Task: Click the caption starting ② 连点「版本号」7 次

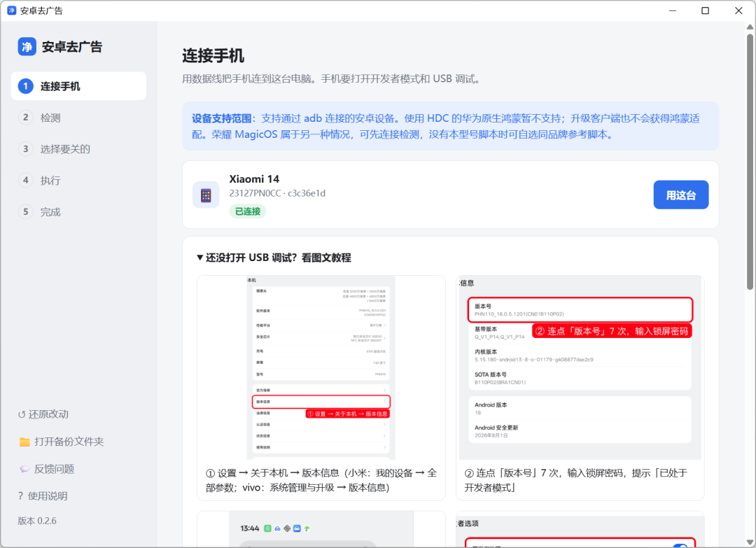Action: 575,481
